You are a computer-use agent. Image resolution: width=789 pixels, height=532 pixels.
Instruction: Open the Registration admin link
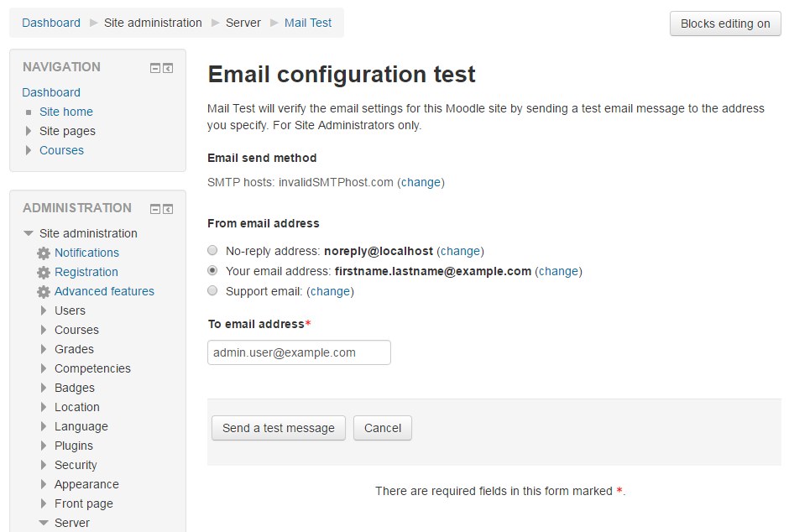pos(86,272)
